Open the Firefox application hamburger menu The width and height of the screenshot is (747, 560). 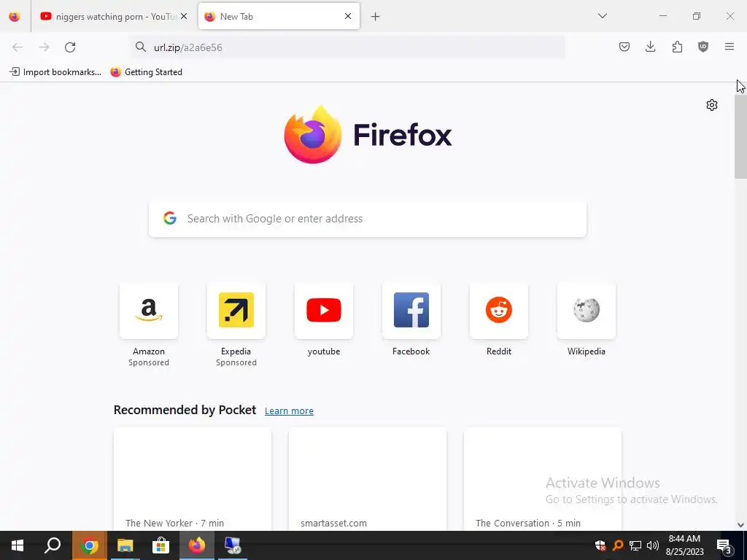pos(729,47)
